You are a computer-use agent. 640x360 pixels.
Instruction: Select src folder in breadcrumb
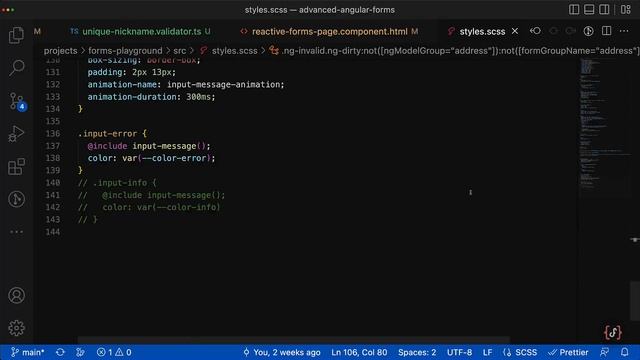[x=180, y=51]
